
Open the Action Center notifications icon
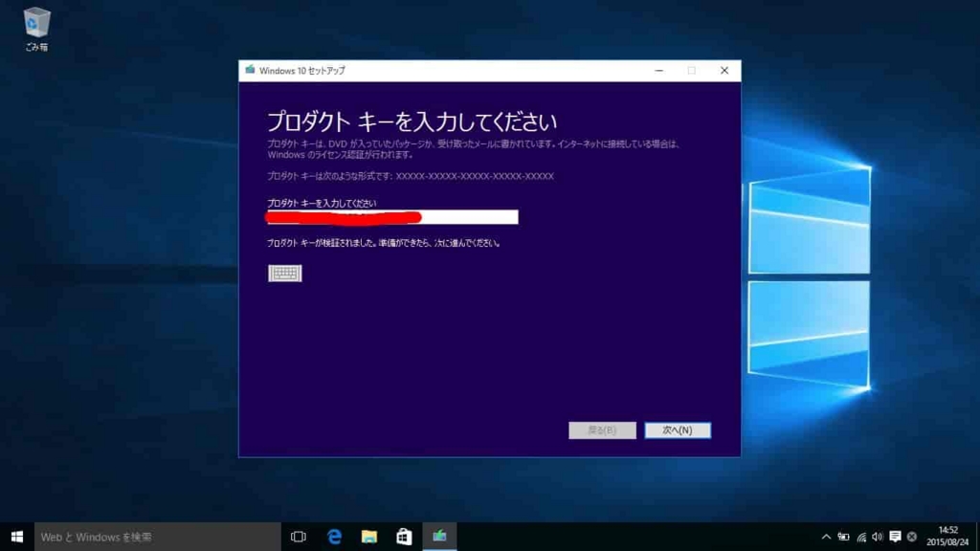coord(895,537)
